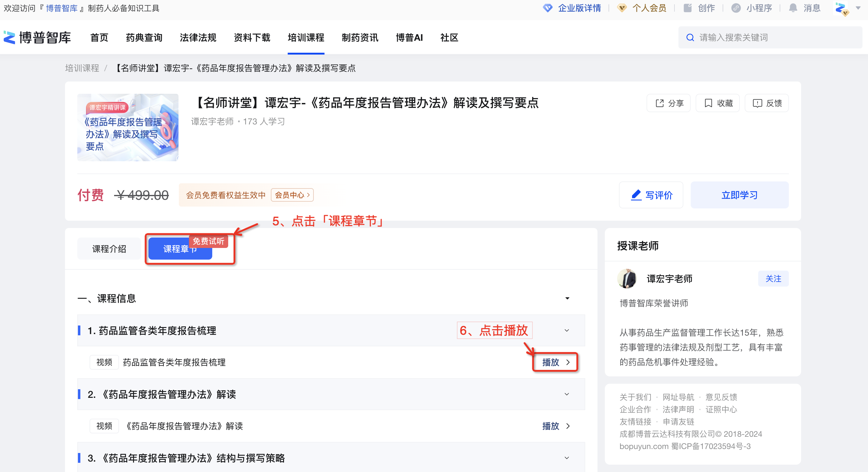Open the 社区 nav item
Viewport: 868px width, 472px height.
tap(449, 37)
